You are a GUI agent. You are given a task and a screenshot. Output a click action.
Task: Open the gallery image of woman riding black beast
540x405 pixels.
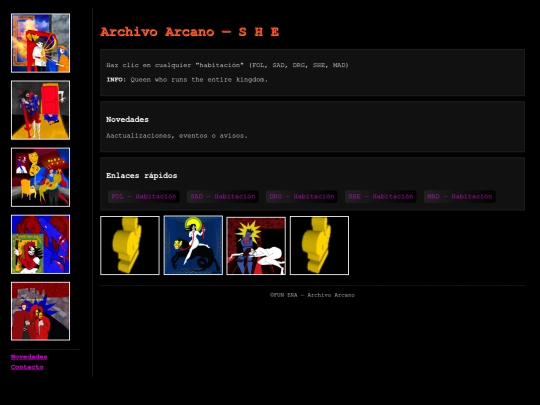[193, 245]
